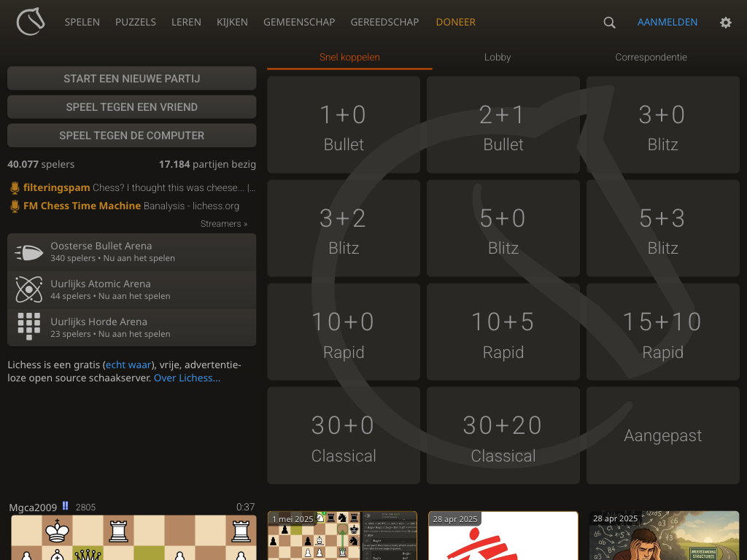Click microphone icon beside FM Chess Time Machine
Screen dimensions: 747x560
coord(15,206)
